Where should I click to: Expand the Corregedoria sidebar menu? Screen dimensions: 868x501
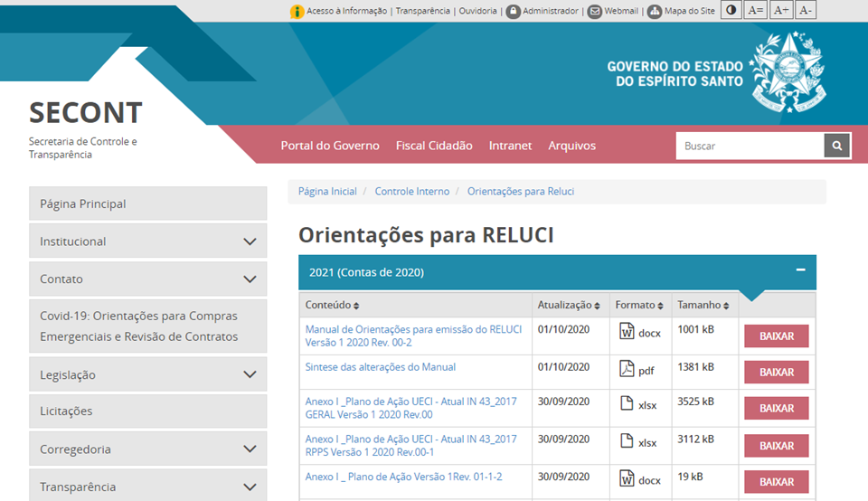250,449
